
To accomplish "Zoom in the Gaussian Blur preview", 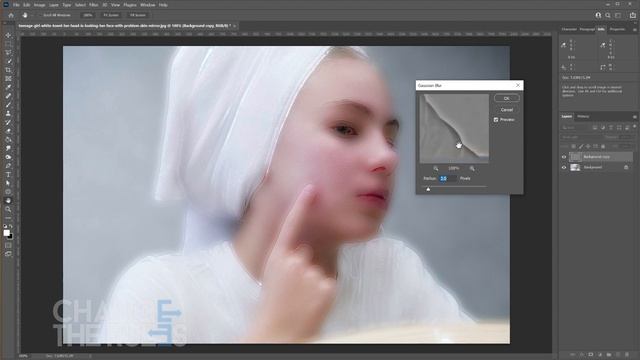I will point(472,169).
